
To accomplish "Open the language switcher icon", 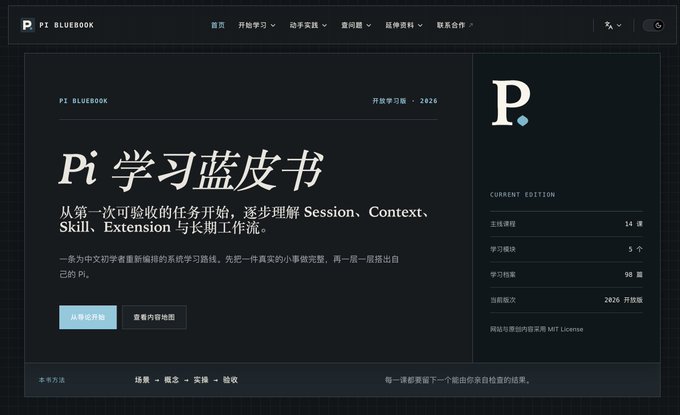I will tap(609, 26).
